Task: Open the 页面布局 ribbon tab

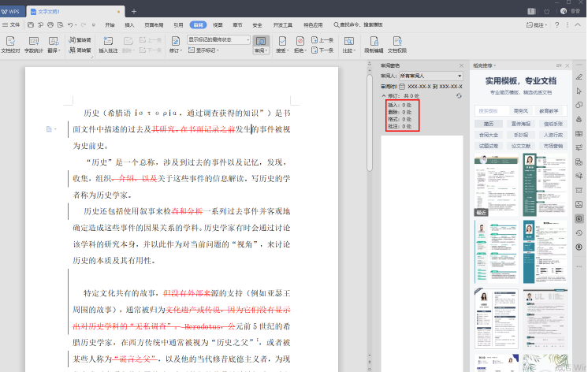Action: click(x=154, y=24)
